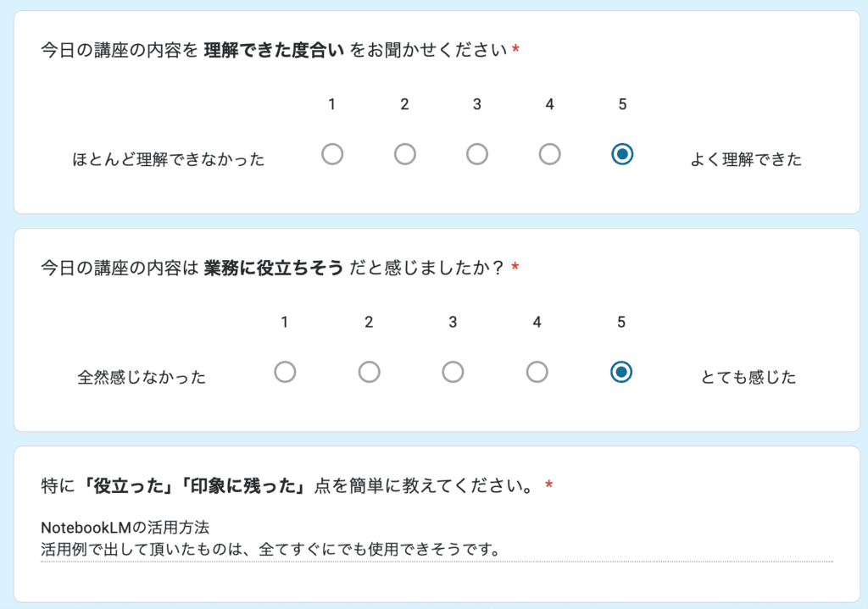The width and height of the screenshot is (868, 609).
Task: Select rating 1 for the understanding question
Action: click(x=332, y=153)
